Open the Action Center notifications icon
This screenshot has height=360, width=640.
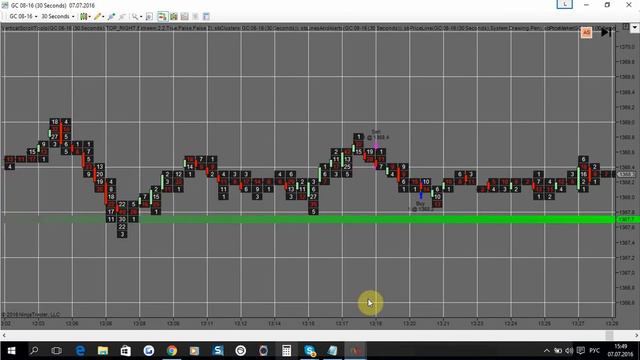tap(580, 351)
